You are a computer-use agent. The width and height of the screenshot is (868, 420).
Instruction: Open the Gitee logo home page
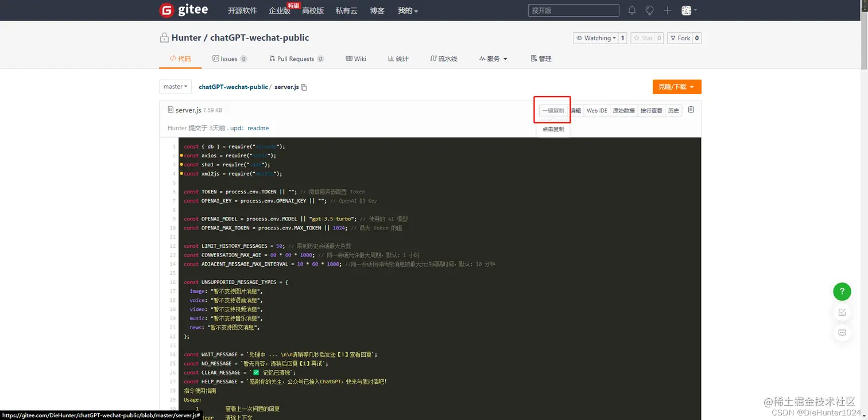click(184, 10)
